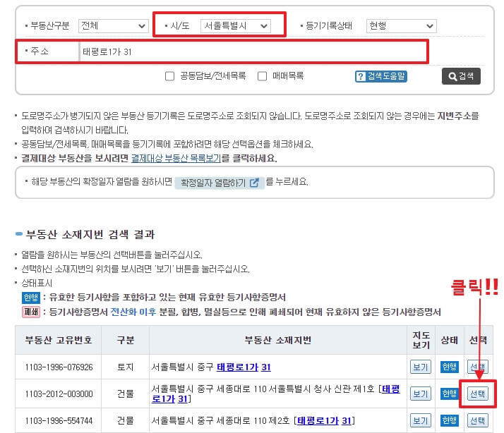Click the 부동산 소재지번 column header
The width and height of the screenshot is (504, 433).
[x=278, y=340]
